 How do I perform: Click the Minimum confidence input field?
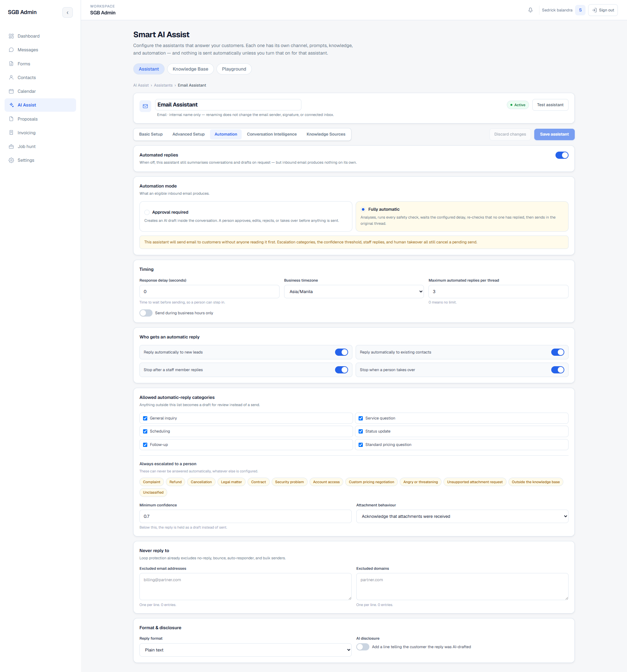pyautogui.click(x=246, y=516)
